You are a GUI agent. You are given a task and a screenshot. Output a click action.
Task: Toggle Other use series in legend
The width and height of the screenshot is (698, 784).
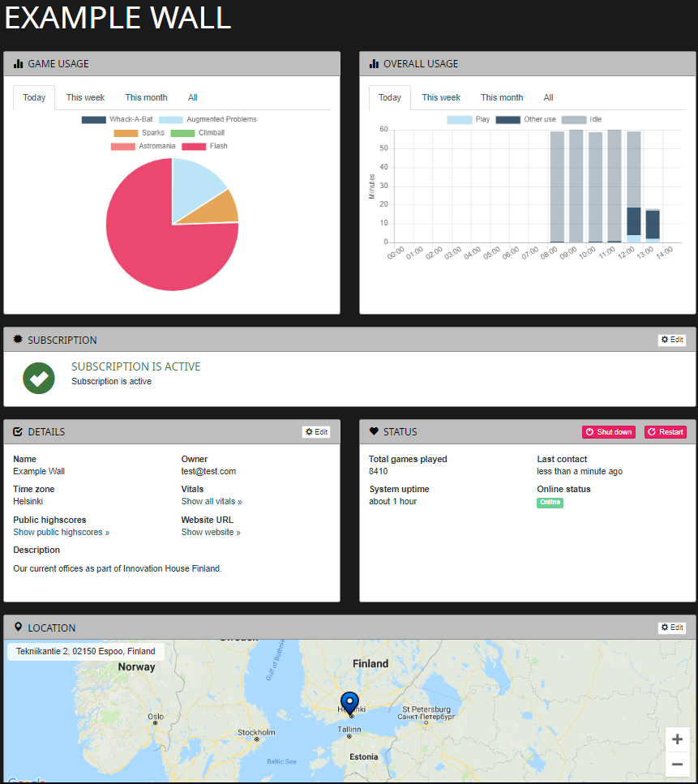pyautogui.click(x=525, y=119)
